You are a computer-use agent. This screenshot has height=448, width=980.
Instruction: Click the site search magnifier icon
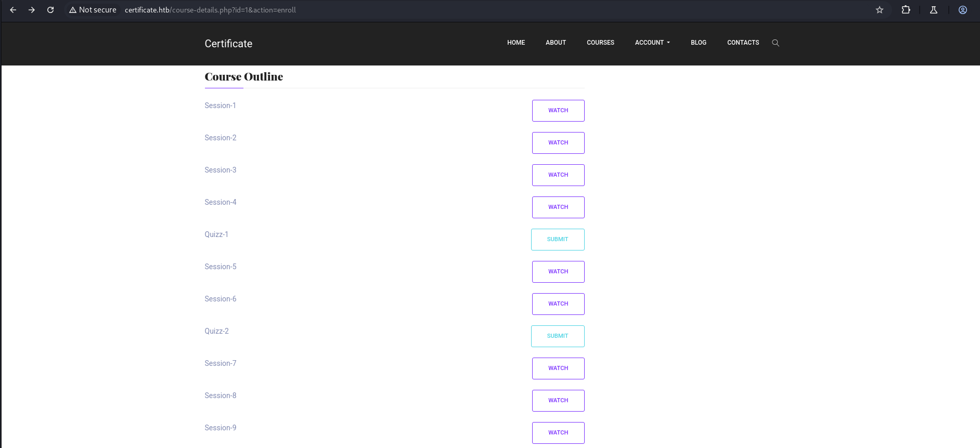click(776, 43)
